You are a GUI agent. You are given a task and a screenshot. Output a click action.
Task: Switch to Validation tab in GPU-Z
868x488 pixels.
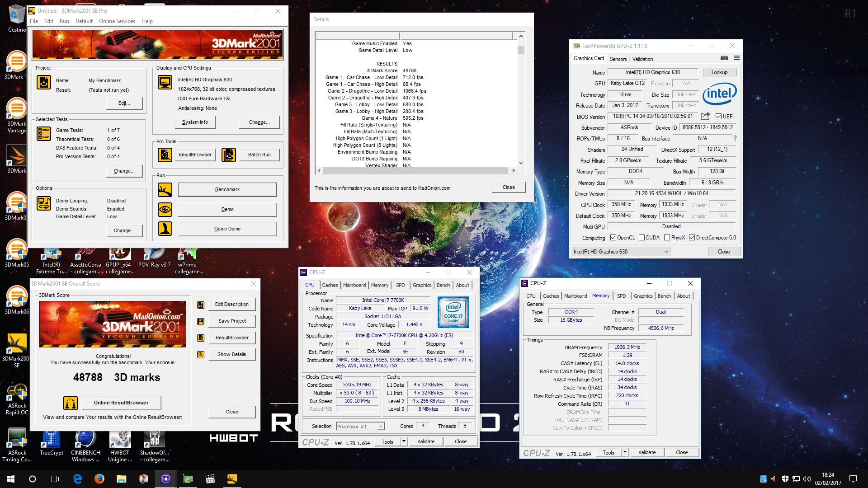[x=642, y=59]
